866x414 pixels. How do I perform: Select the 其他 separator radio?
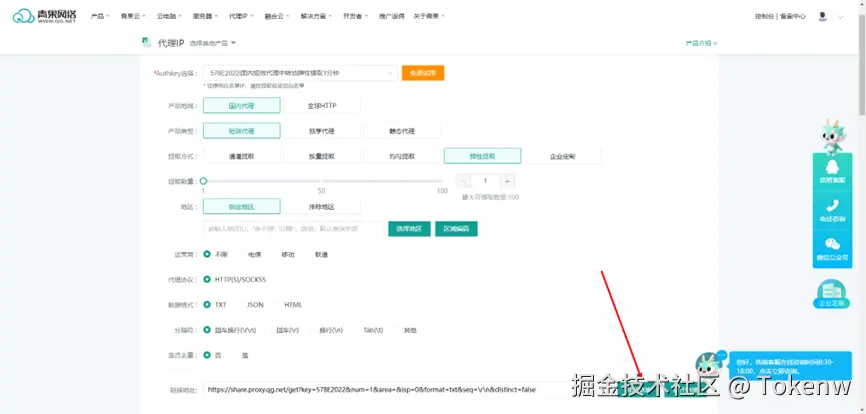click(x=396, y=330)
